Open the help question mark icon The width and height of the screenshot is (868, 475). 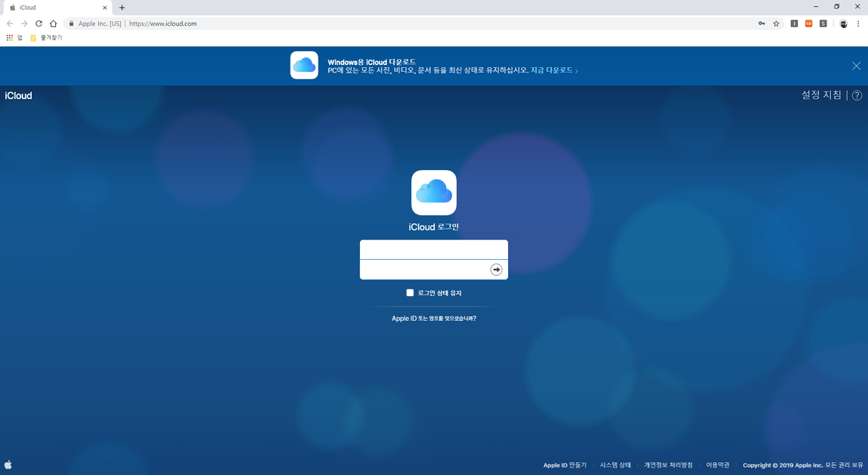857,95
